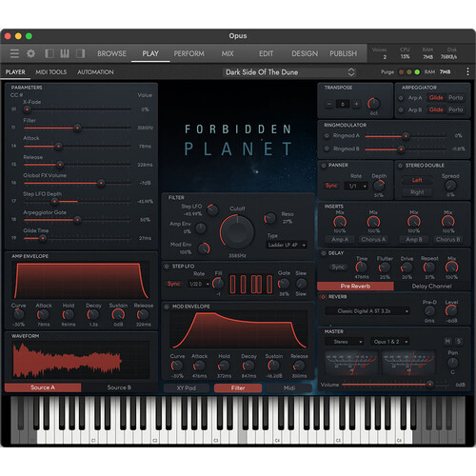The width and height of the screenshot is (476, 476).
Task: Toggle the keyboard display icon
Action: pos(65,53)
